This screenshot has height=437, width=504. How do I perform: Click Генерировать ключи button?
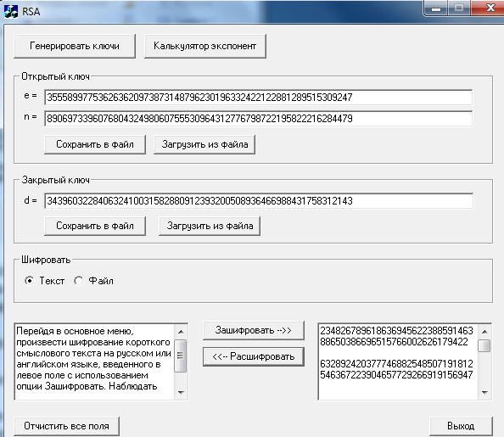[75, 46]
